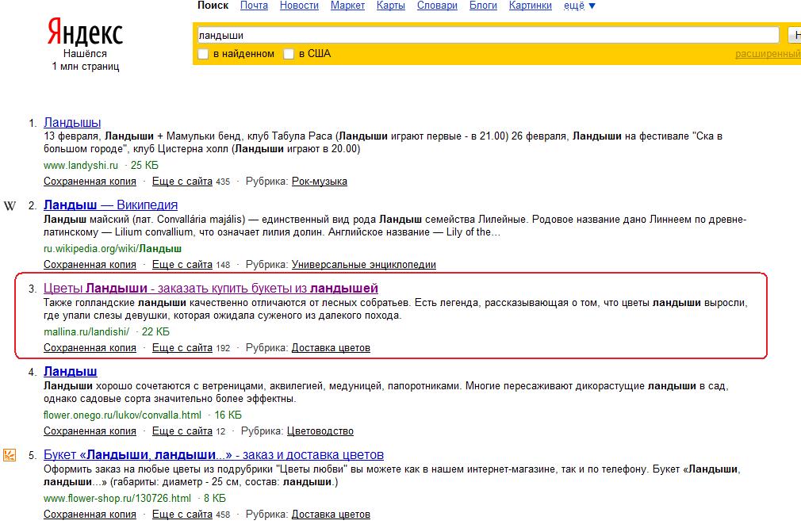Screen dimensions: 801x532
Task: Open the 'Цветы Ландыши - заказать купить букеты' result
Action: 211,289
